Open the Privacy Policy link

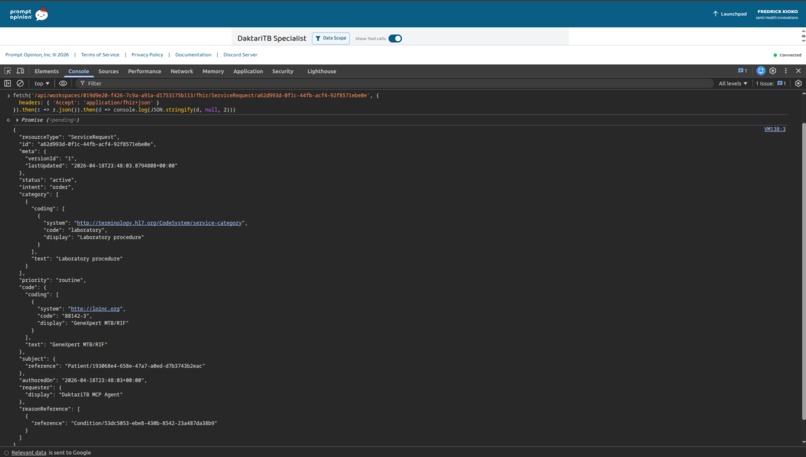(x=147, y=54)
